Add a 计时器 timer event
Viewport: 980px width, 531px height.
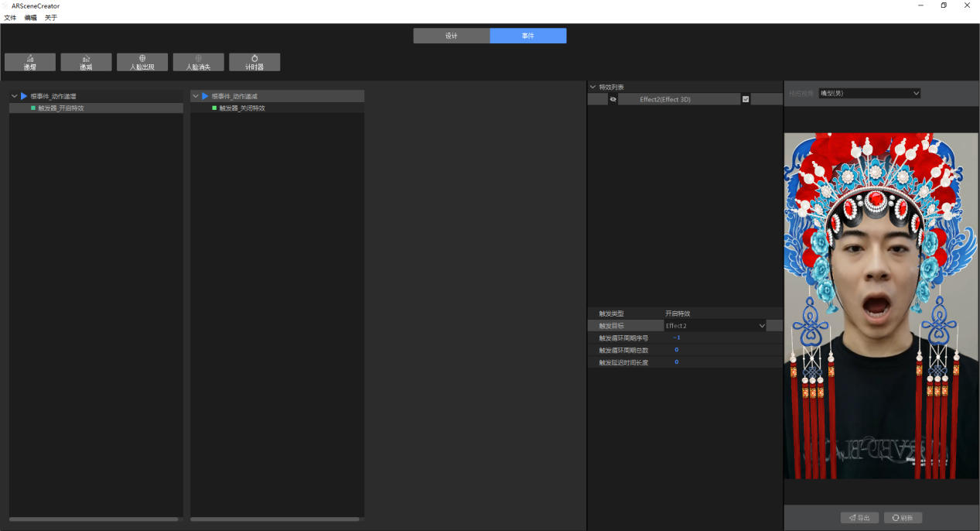(x=254, y=62)
